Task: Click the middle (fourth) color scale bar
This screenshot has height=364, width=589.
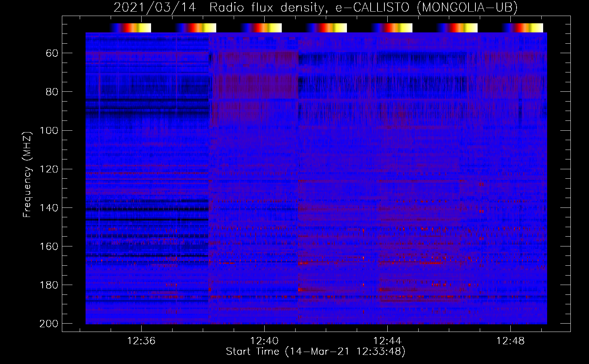Action: point(327,28)
